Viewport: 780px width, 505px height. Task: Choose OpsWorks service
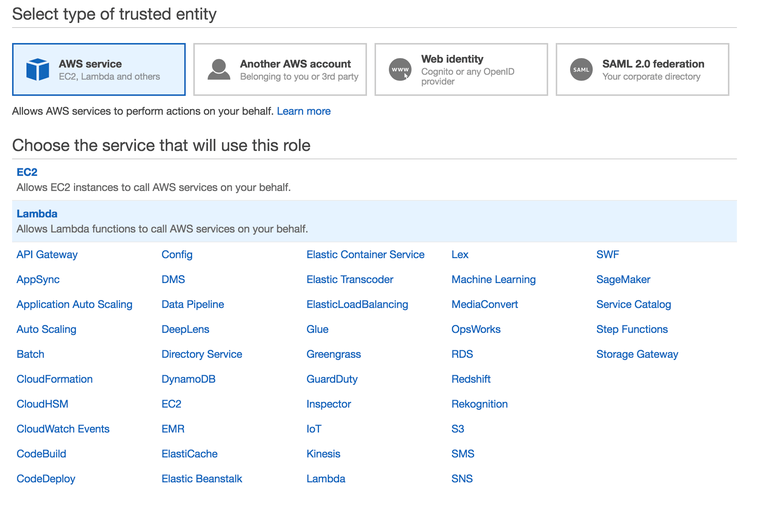coord(476,329)
